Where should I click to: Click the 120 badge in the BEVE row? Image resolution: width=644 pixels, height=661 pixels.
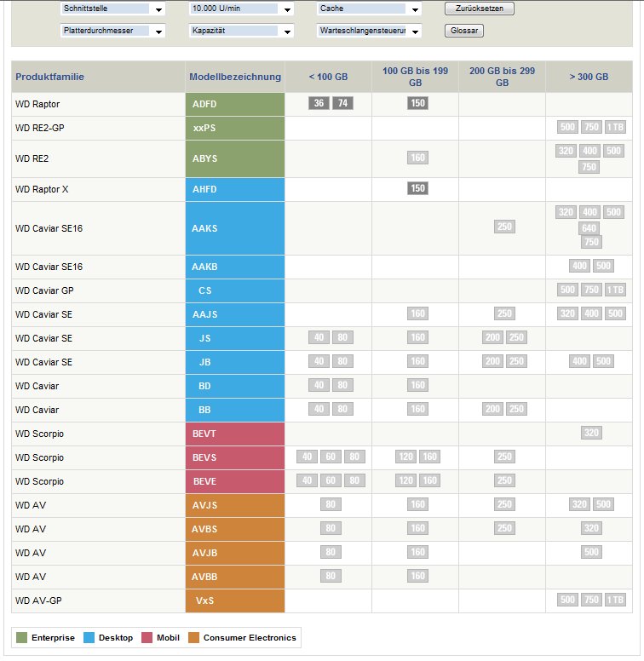pos(405,480)
